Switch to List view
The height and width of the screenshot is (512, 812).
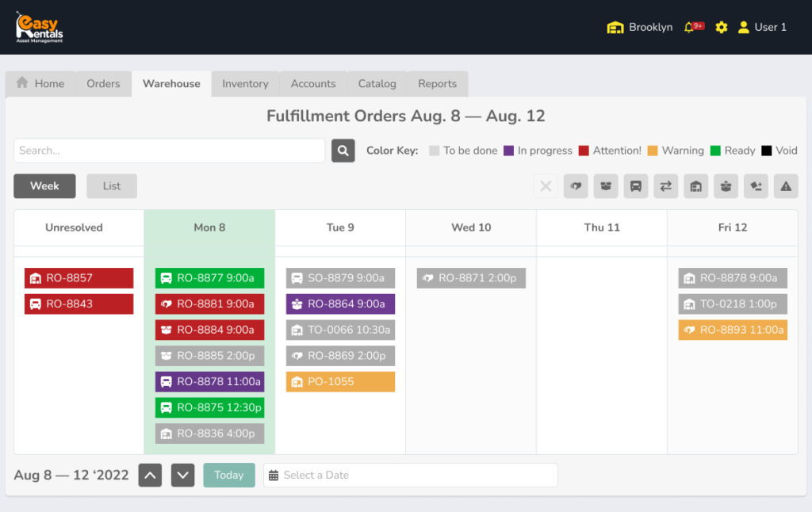pyautogui.click(x=112, y=186)
